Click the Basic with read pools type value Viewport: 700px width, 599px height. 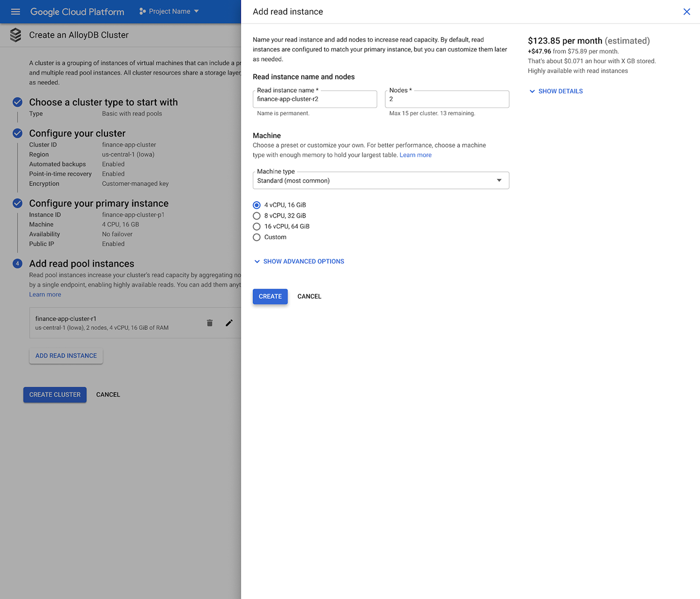[x=132, y=114]
